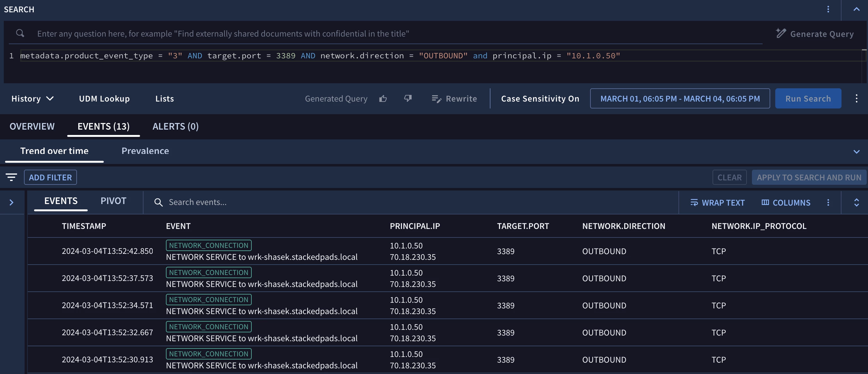Click NETWORK_CONNECTION tag in 13:52:30.913 row
This screenshot has height=374, width=868.
pyautogui.click(x=208, y=354)
